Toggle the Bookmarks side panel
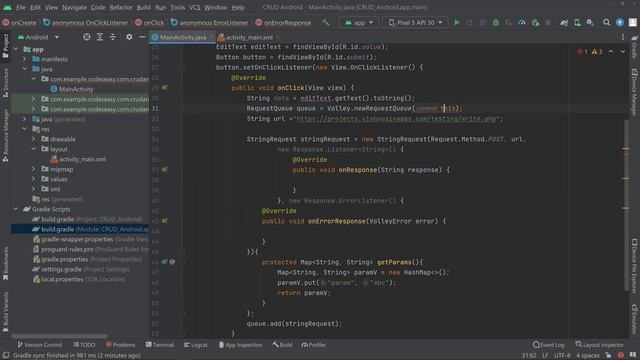640x360 pixels. (5, 264)
